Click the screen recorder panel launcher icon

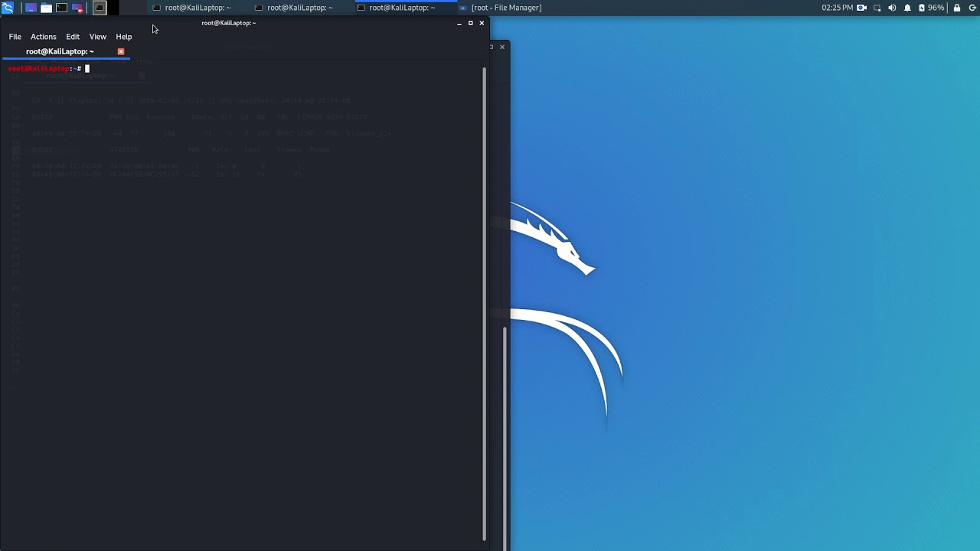(x=77, y=8)
